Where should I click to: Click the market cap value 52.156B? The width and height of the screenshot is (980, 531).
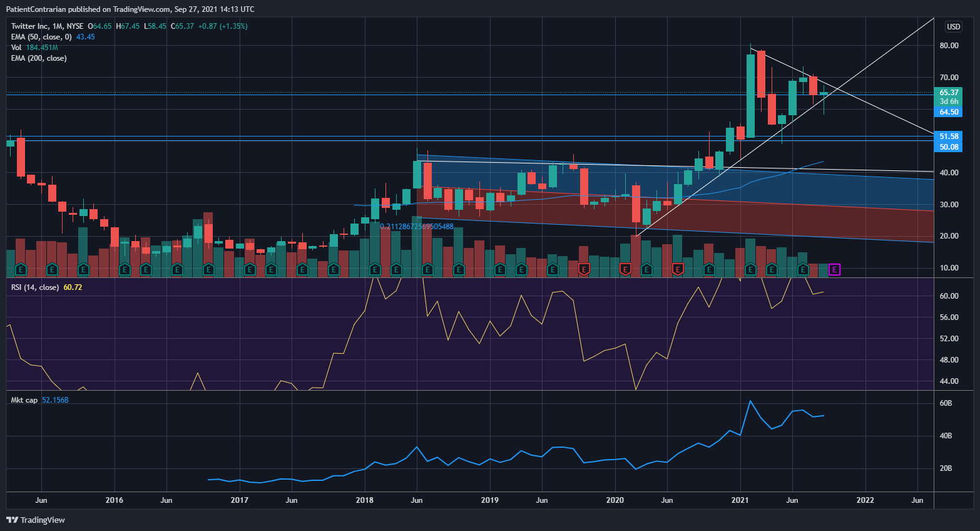55,400
